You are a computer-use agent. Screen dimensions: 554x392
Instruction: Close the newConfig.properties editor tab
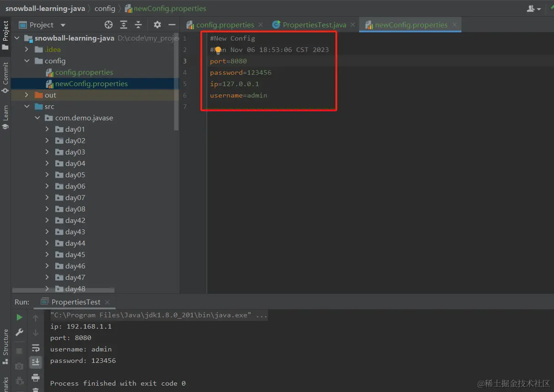pos(454,25)
